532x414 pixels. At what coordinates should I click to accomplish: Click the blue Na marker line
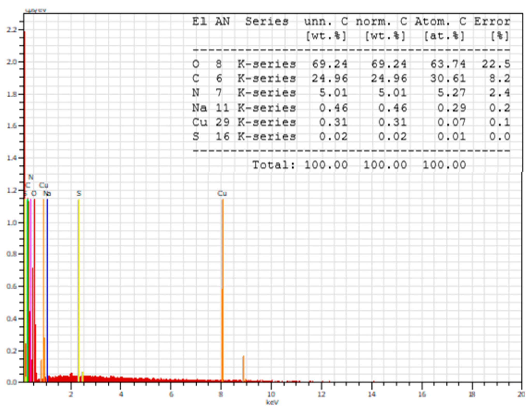point(47,285)
